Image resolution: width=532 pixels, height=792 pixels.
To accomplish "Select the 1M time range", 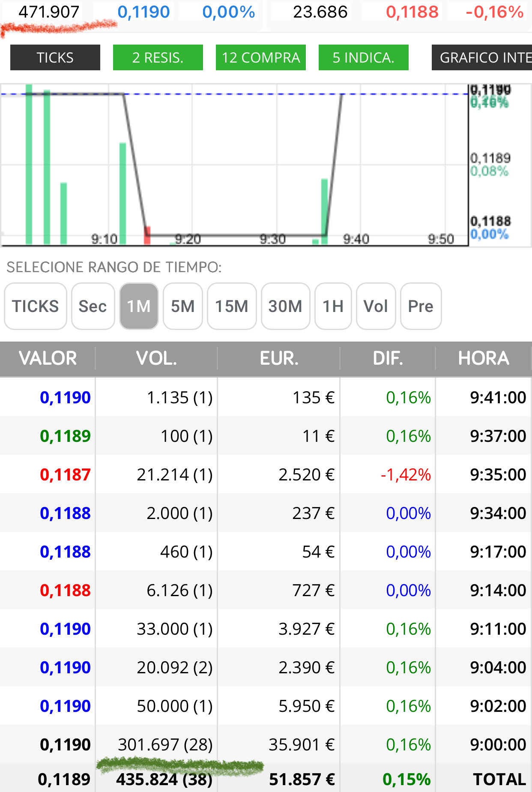I will 139,306.
